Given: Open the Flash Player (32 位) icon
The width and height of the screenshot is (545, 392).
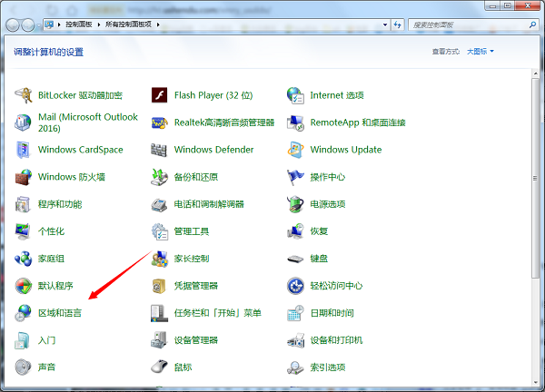Looking at the screenshot, I should coord(160,95).
